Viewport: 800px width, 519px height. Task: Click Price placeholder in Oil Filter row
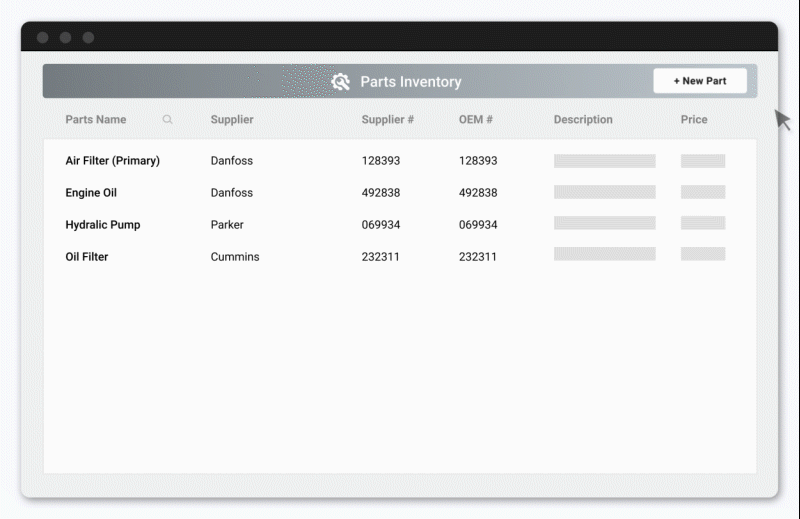pos(703,254)
